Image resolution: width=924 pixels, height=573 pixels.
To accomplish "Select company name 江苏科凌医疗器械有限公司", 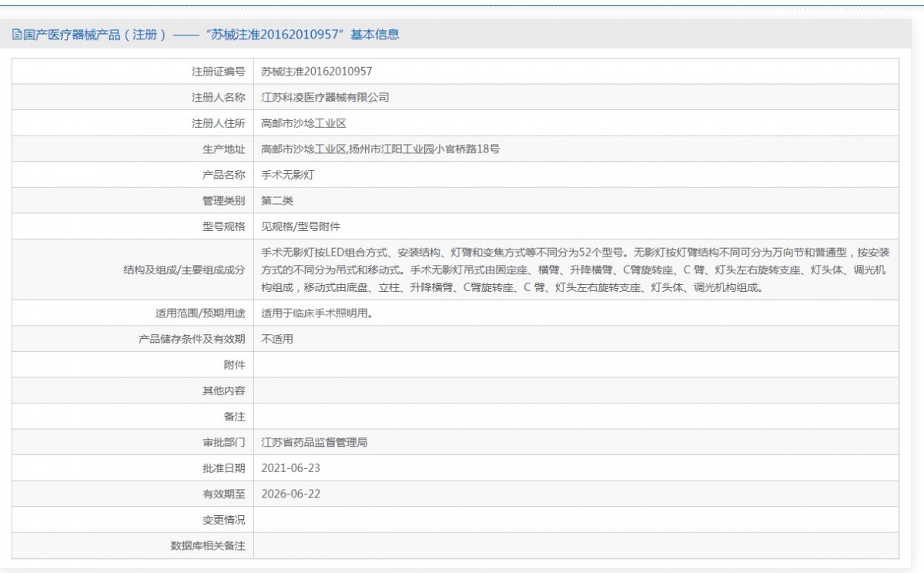I will tap(325, 97).
